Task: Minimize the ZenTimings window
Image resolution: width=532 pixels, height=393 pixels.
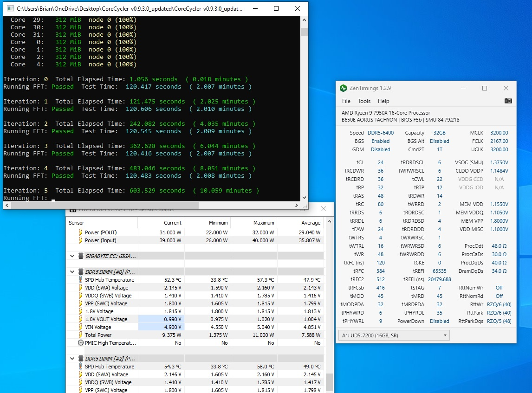Action: pos(463,88)
